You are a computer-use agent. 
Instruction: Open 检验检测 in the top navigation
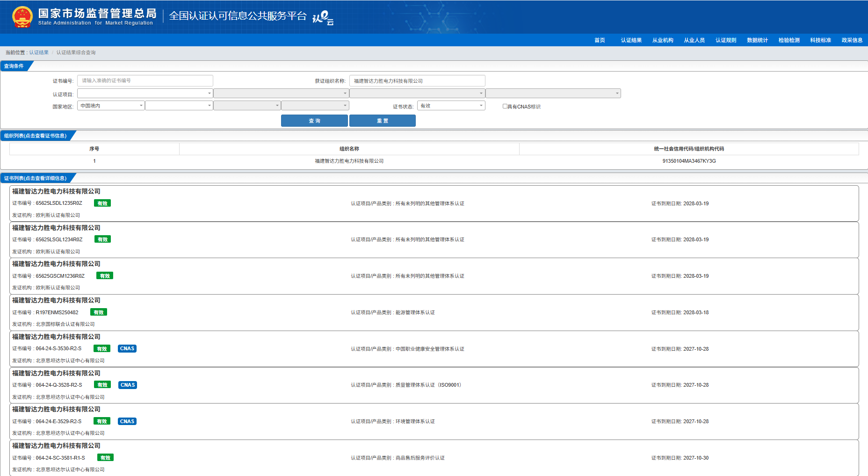(x=789, y=40)
